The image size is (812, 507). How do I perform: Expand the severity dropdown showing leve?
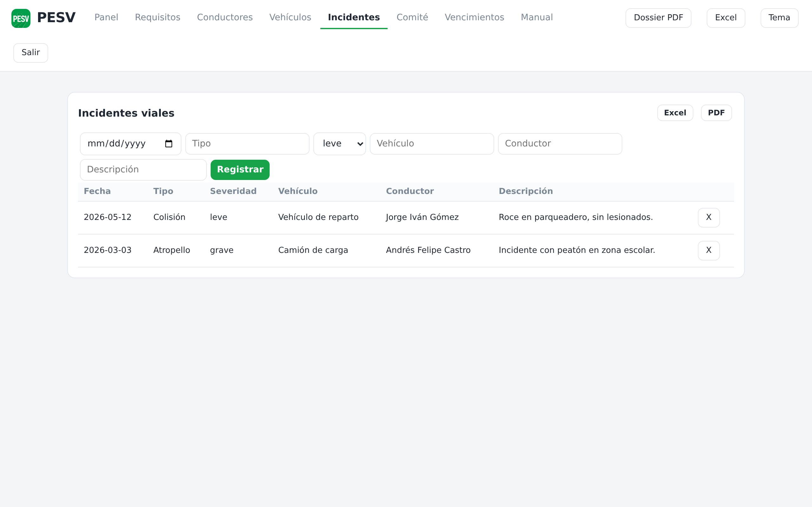pos(340,144)
